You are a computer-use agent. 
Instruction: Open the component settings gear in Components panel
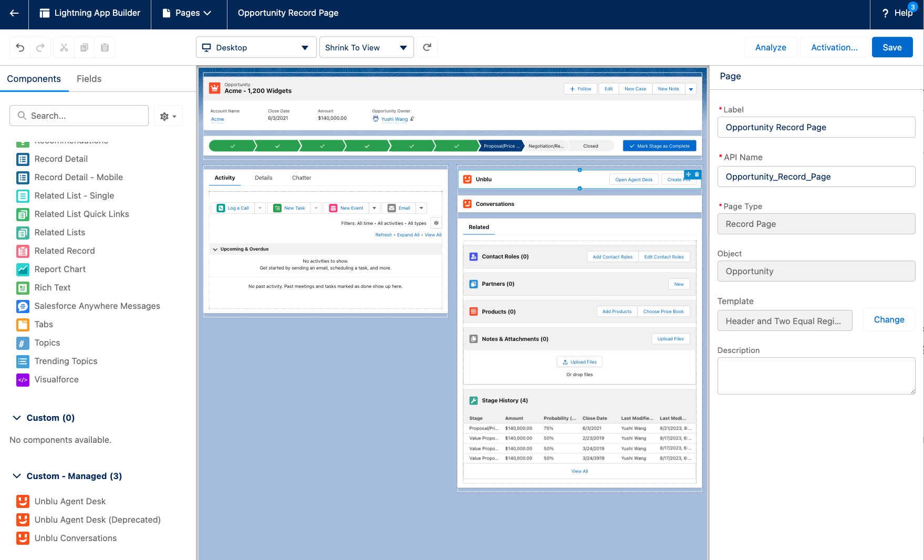[164, 116]
